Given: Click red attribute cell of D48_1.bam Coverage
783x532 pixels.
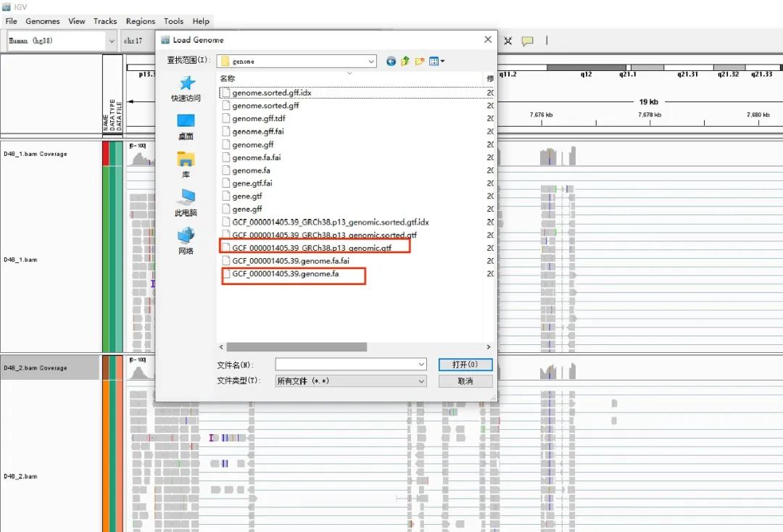Looking at the screenshot, I should pos(106,154).
